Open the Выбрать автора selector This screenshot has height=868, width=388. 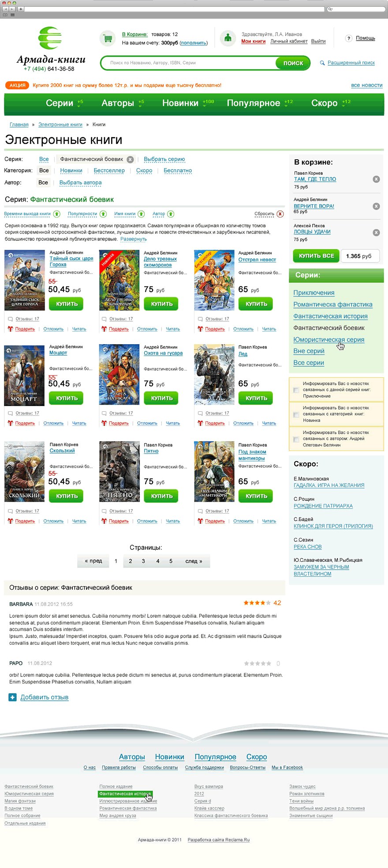81,183
